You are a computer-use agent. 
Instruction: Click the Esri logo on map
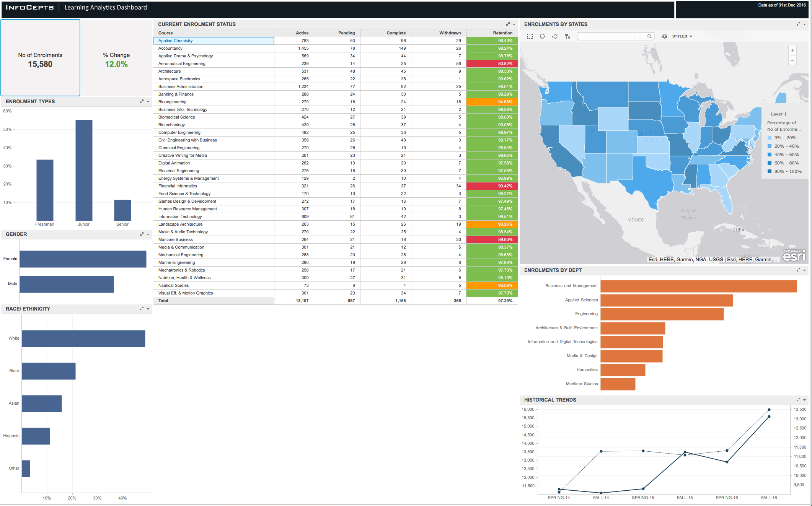[x=794, y=255]
